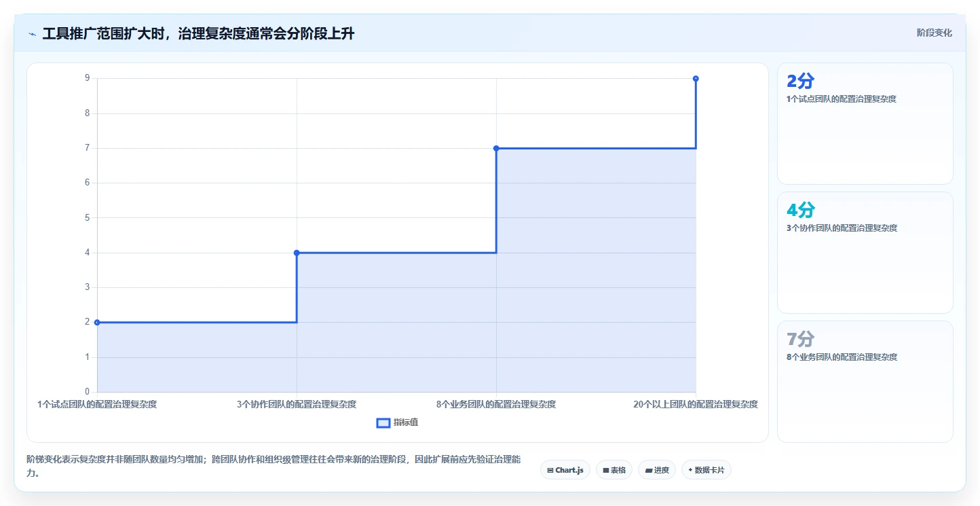Click y-axis tick label 9
The height and width of the screenshot is (506, 980).
pos(87,79)
